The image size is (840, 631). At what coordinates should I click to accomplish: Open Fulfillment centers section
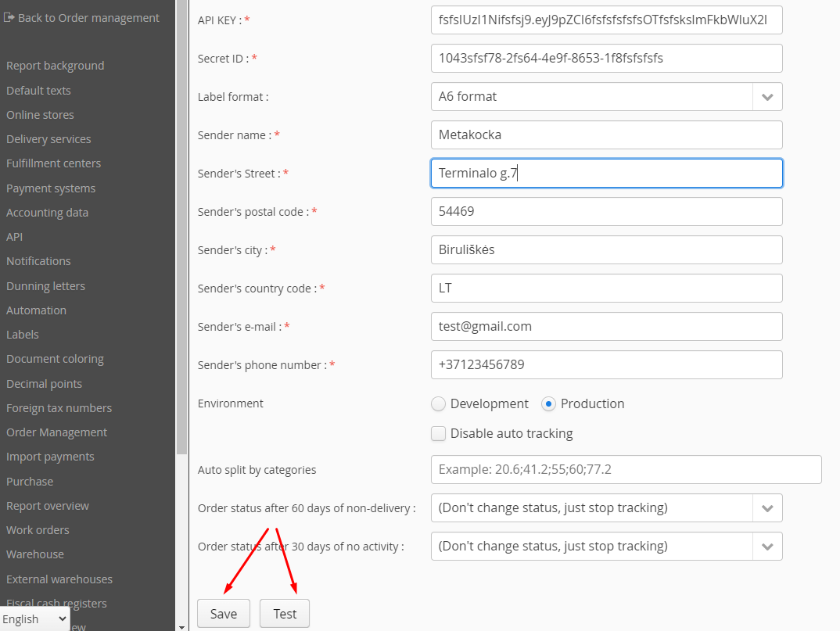click(x=53, y=163)
